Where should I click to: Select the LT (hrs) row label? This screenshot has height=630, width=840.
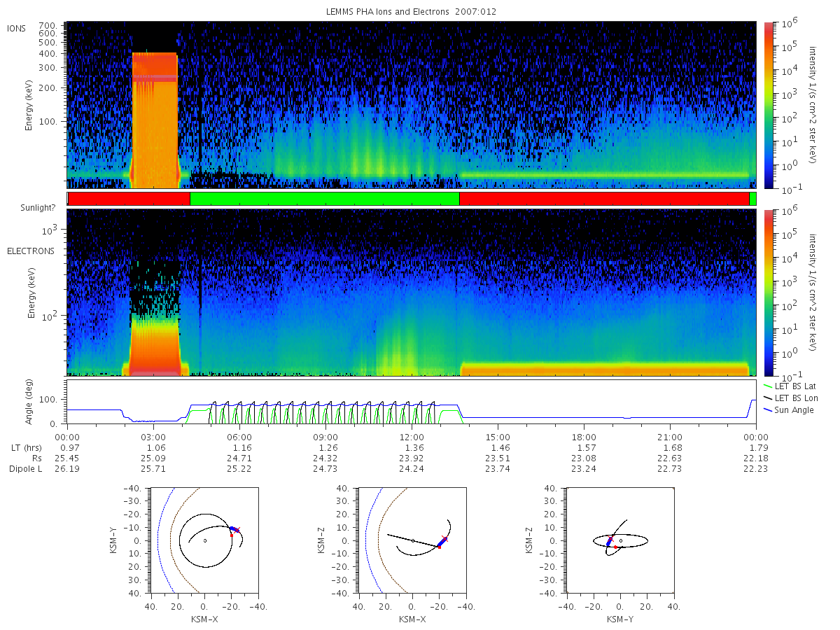(x=27, y=447)
